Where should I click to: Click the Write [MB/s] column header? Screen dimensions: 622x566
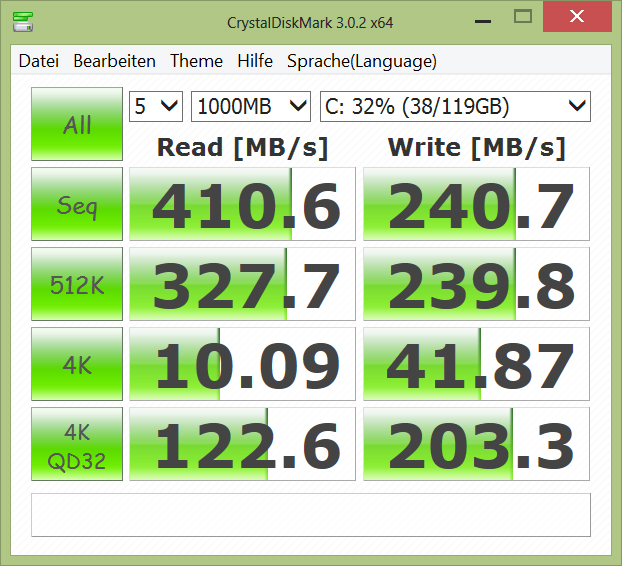tap(476, 148)
